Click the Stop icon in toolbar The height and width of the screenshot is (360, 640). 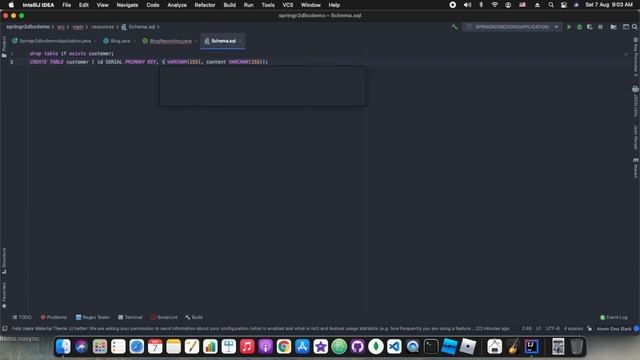[600, 27]
